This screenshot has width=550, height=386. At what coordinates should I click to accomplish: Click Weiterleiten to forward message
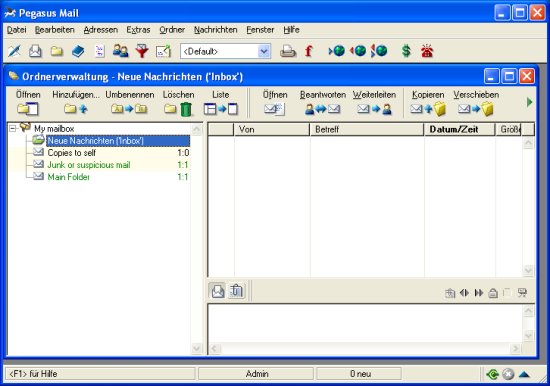click(374, 102)
